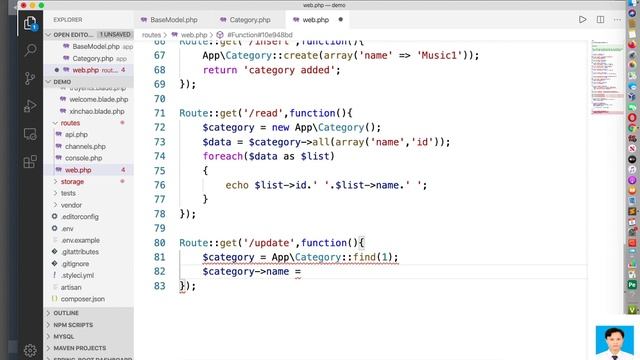Viewport: 640px width, 360px height.
Task: Open the .gitignore file
Action: (x=89, y=264)
